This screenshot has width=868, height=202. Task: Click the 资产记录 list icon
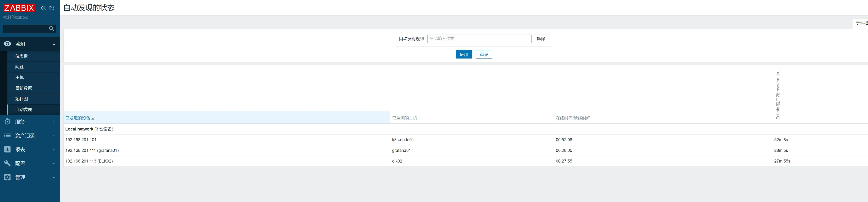7,135
